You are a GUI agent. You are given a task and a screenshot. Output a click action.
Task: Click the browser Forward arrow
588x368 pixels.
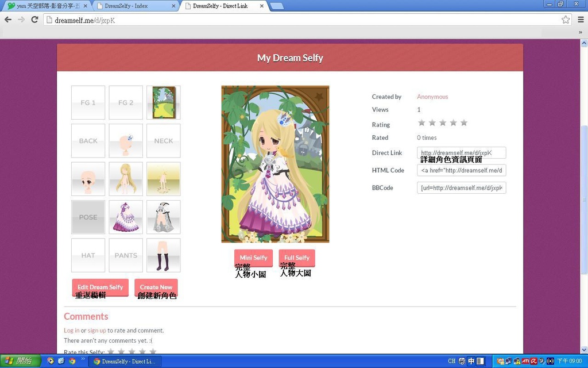[21, 20]
